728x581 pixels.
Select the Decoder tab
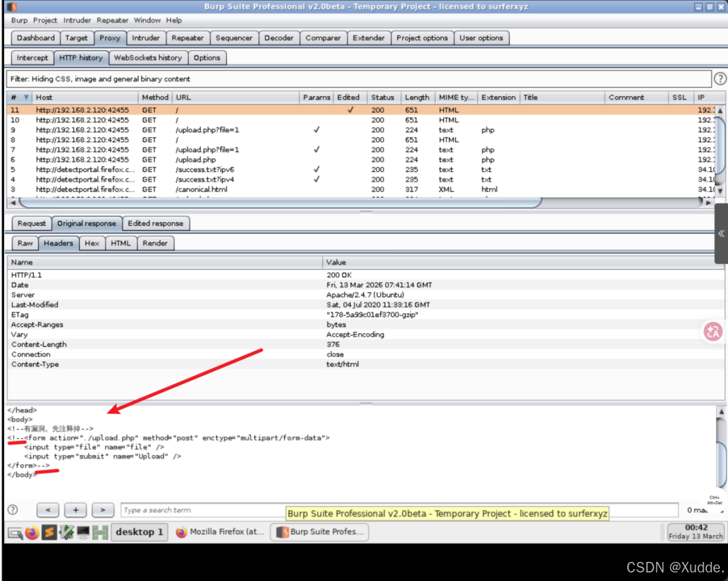point(278,38)
